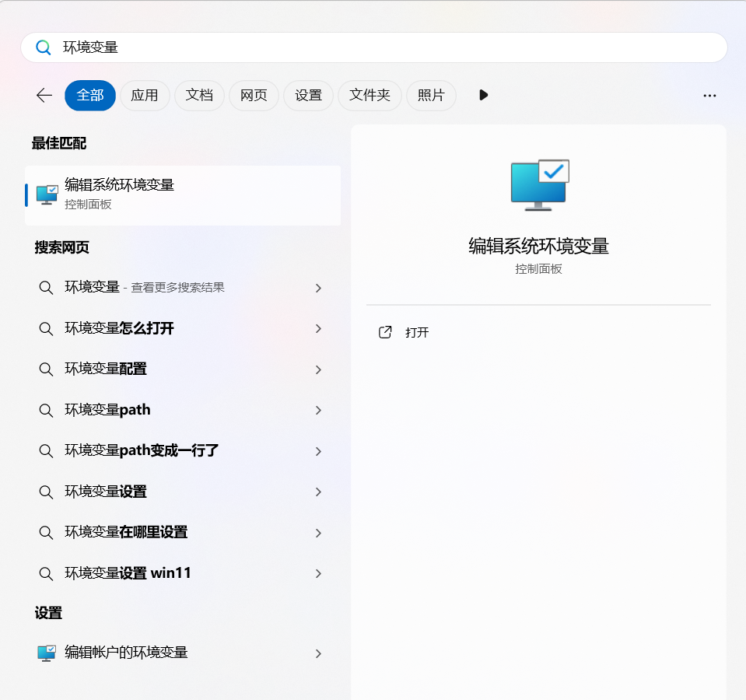Click the 环境变量设置 suggestion text

click(x=106, y=492)
